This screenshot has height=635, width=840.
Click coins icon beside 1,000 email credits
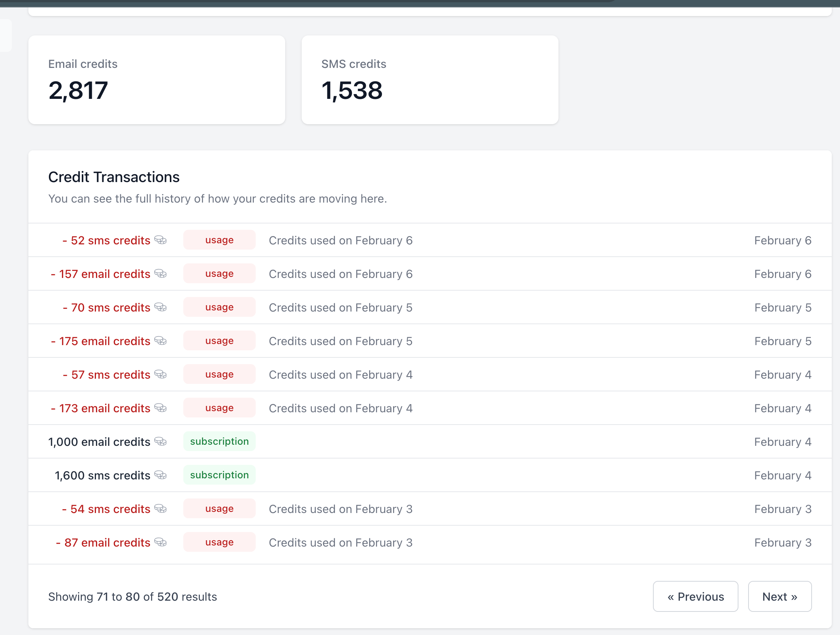click(x=160, y=441)
